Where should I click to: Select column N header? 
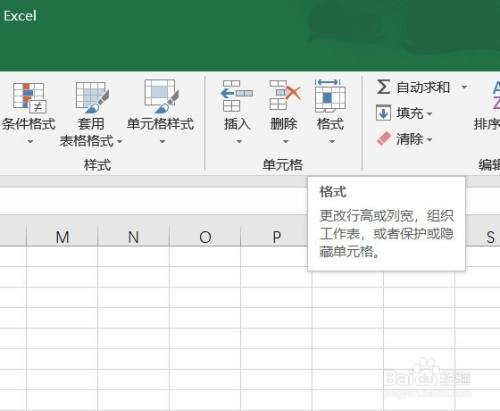(x=134, y=236)
